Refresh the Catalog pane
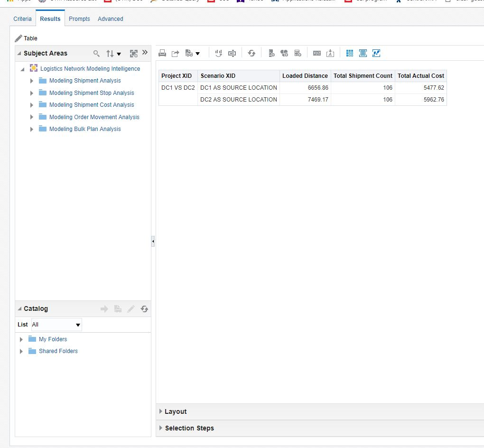Screen dimensions: 484x448 pyautogui.click(x=144, y=309)
